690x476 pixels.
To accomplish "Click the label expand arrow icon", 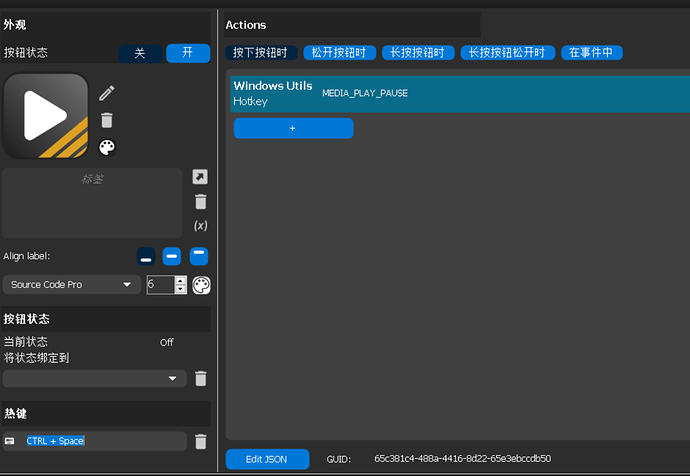I will click(200, 177).
